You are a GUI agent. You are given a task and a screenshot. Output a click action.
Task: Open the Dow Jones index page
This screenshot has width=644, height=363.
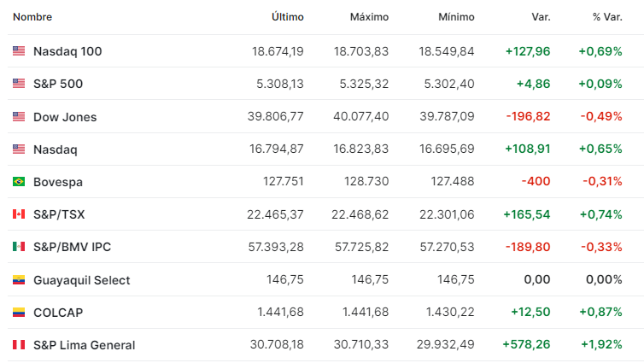(65, 117)
